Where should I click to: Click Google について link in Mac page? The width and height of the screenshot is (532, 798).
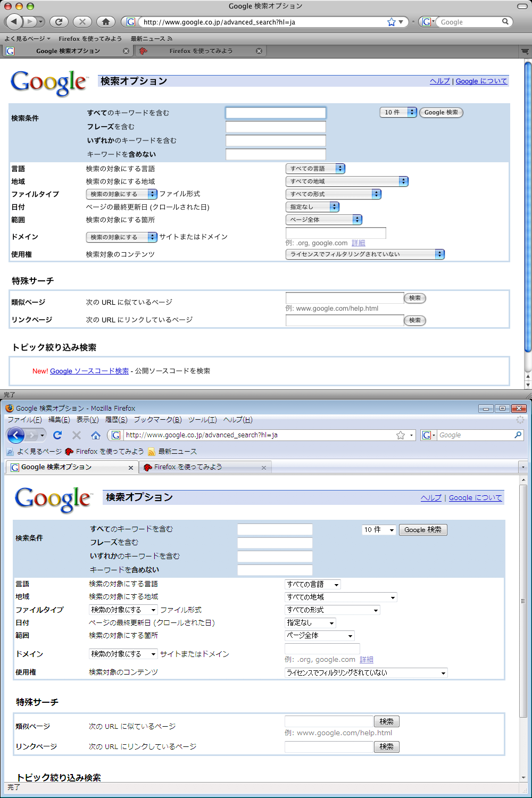(481, 81)
